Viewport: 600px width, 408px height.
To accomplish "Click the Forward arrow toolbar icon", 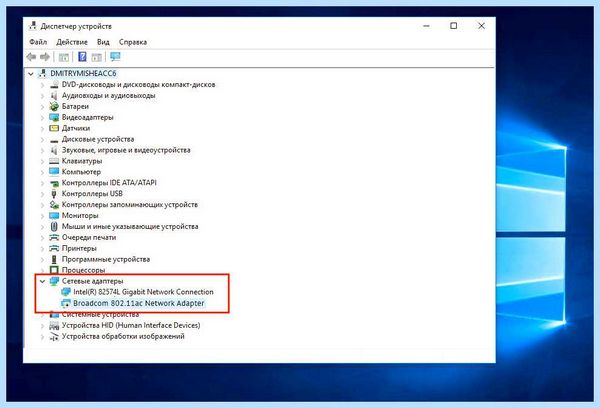I will click(45, 57).
